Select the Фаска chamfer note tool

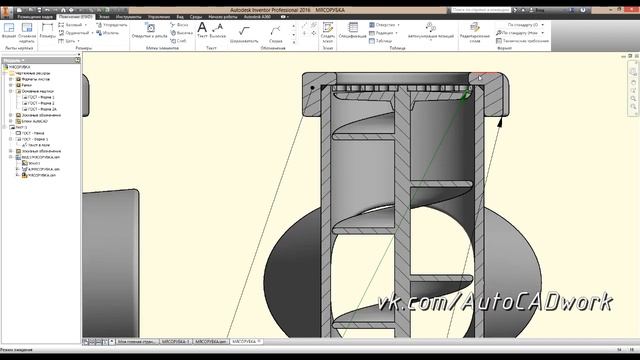179,25
